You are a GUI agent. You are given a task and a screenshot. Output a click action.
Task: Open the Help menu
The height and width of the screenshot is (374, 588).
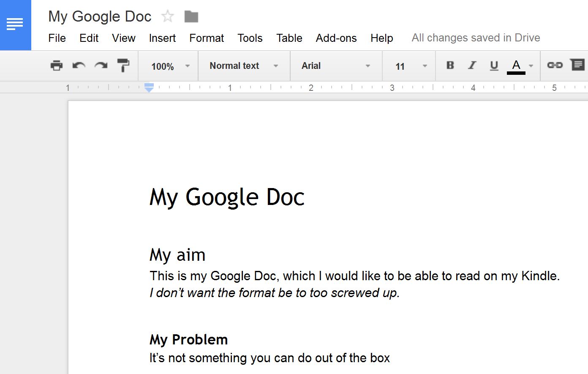point(382,38)
